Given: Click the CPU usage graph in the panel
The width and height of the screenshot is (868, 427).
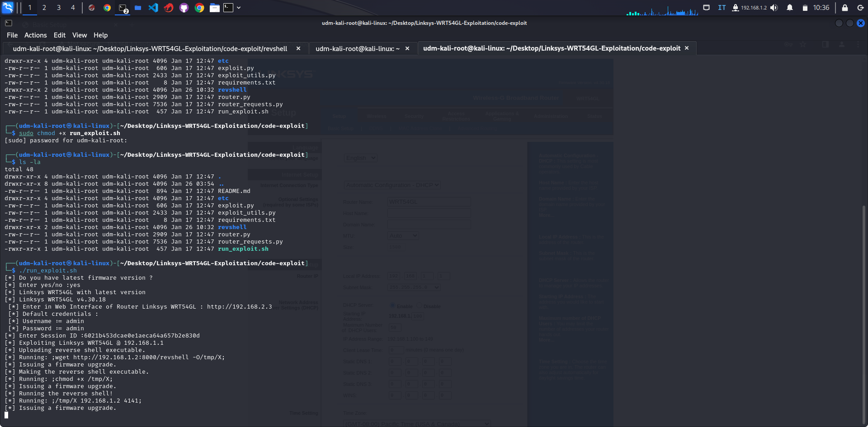Looking at the screenshot, I should [x=662, y=11].
